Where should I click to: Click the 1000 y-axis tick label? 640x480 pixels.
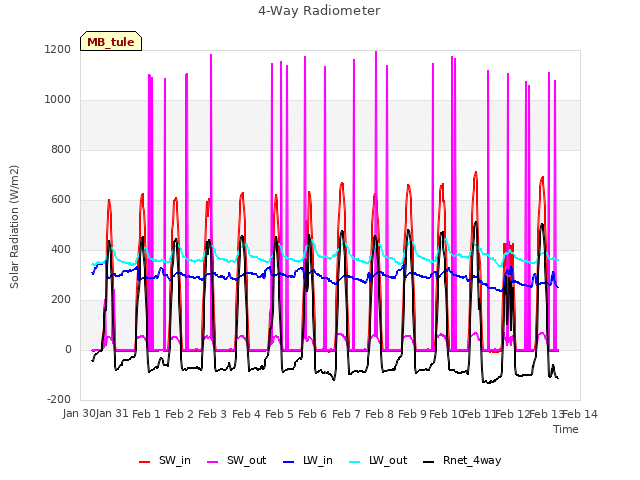point(58,100)
